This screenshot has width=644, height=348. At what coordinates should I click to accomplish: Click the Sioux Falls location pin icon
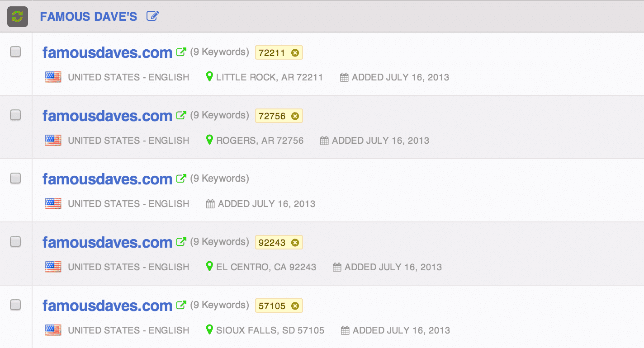pos(209,329)
